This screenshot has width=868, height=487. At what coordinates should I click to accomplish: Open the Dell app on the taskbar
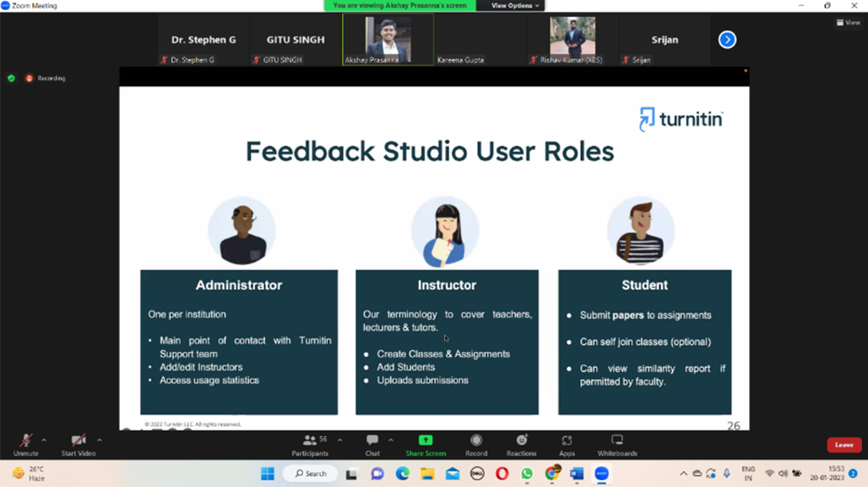477,473
